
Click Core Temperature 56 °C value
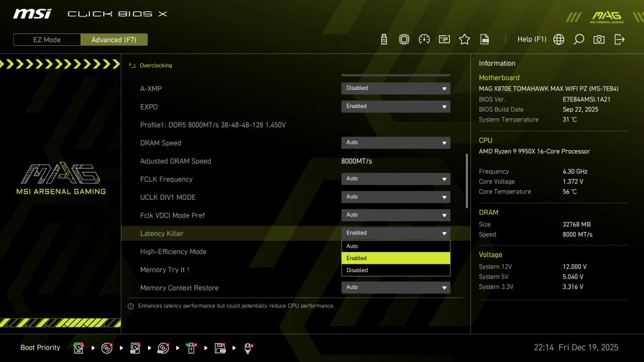coord(569,192)
